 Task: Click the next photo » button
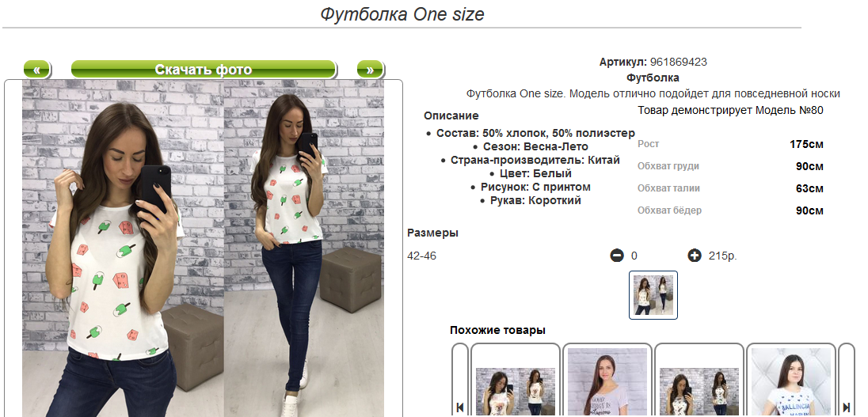point(371,70)
